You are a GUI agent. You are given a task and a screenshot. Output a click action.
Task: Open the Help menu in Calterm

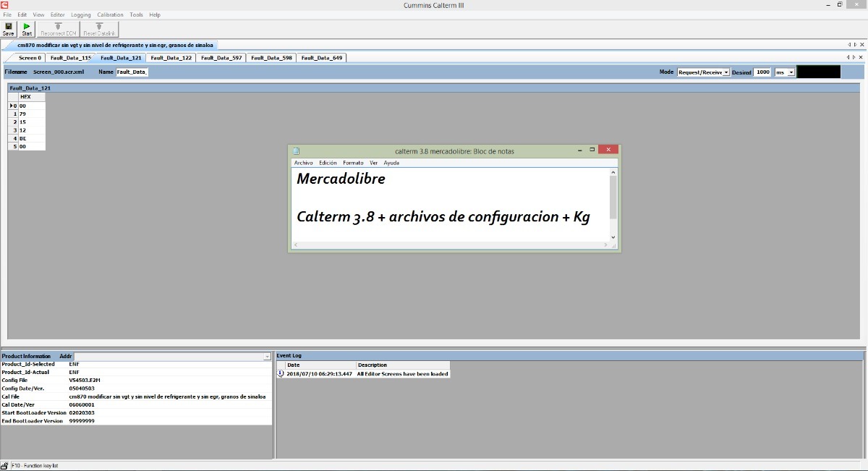click(155, 14)
